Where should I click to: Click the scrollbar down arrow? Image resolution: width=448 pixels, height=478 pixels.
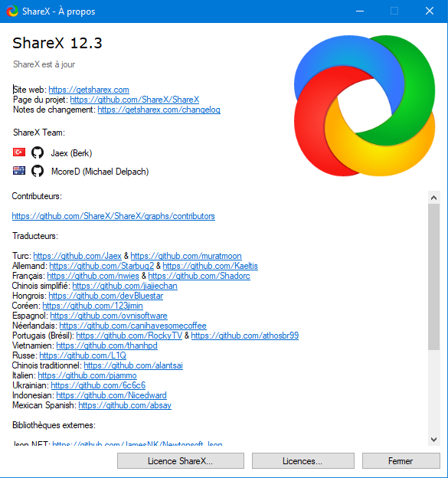click(x=433, y=440)
